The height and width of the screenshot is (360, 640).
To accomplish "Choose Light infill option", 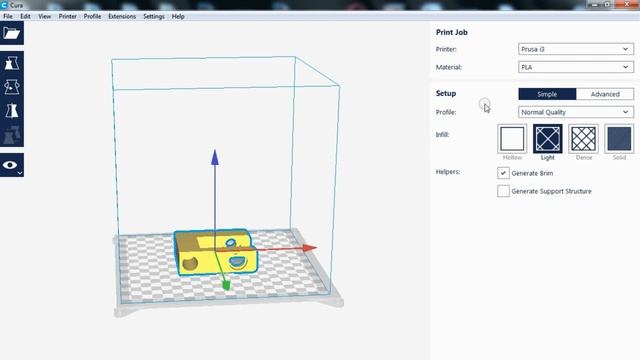I will pos(547,139).
